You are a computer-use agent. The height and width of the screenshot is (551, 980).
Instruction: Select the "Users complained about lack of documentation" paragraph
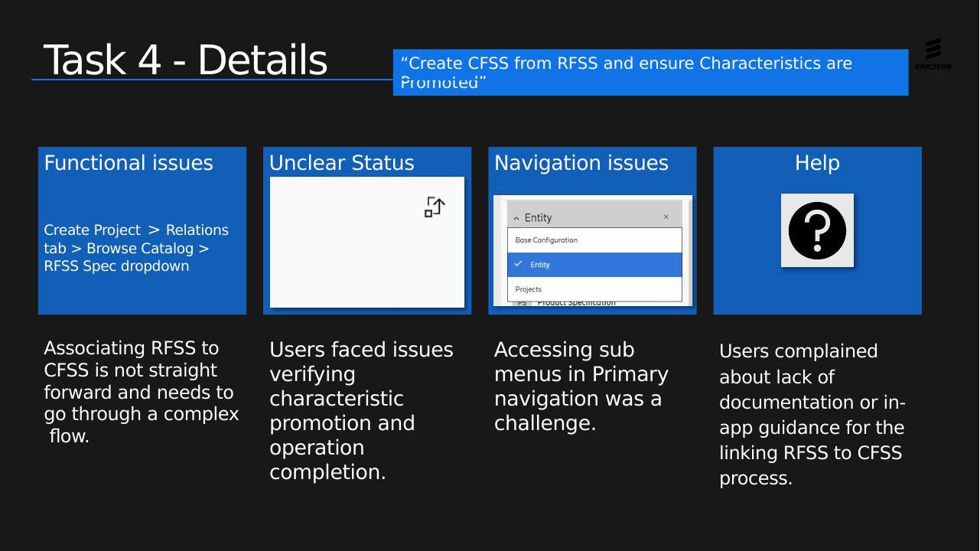812,415
